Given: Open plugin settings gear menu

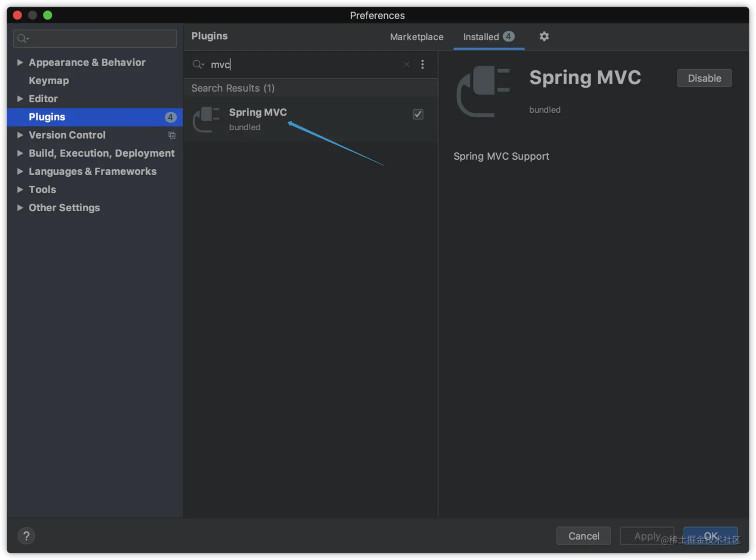Looking at the screenshot, I should pos(544,37).
